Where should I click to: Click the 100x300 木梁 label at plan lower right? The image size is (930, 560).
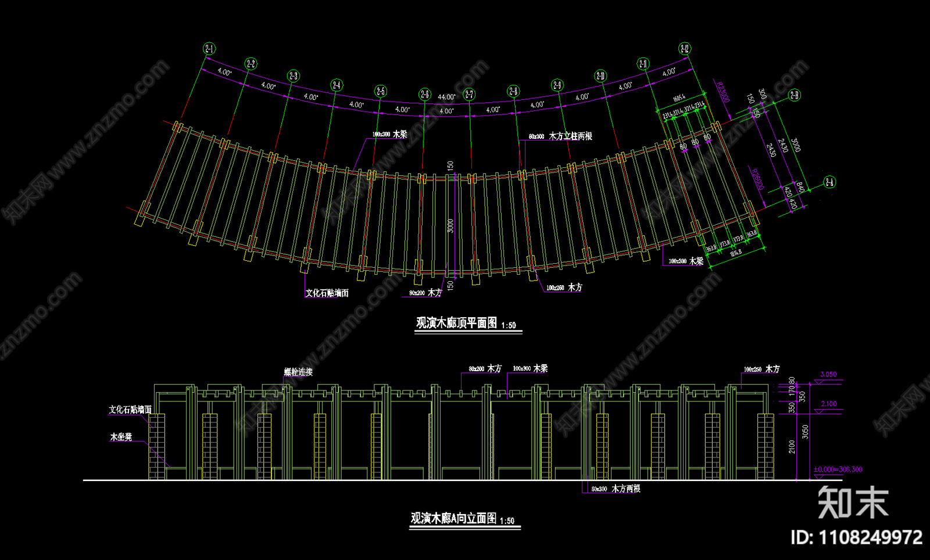(x=686, y=261)
